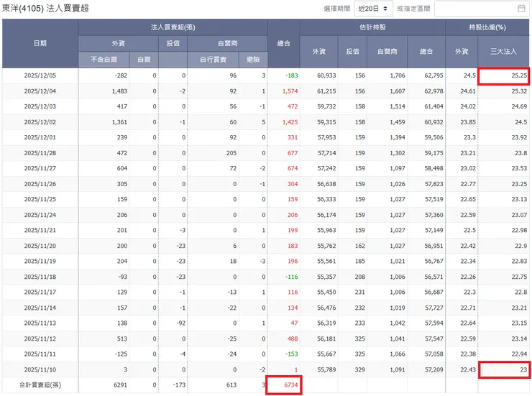Select the 2025/12/02 date cell
This screenshot has height=396, width=532.
pos(40,122)
